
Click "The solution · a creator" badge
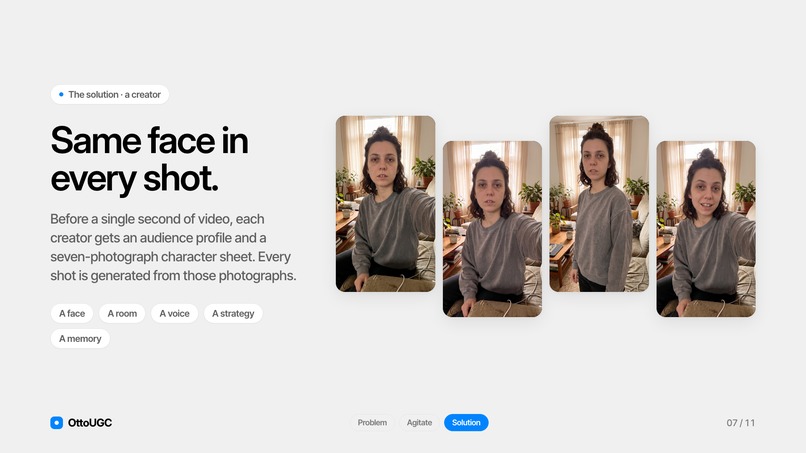(110, 95)
